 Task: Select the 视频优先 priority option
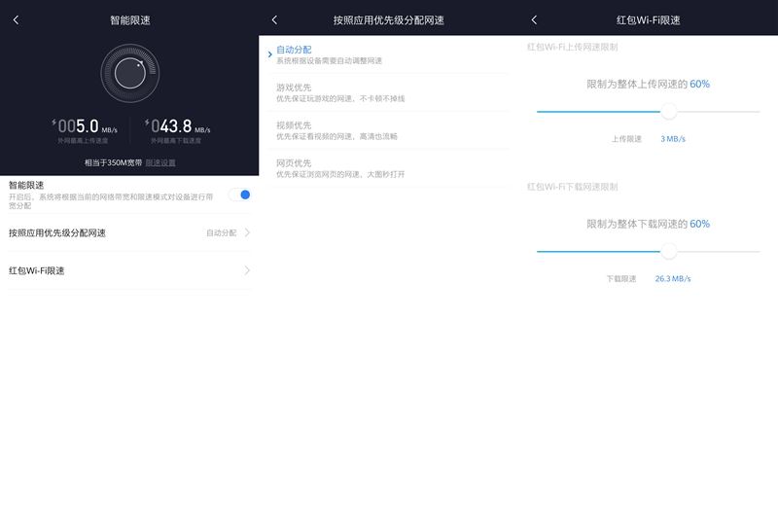(x=388, y=130)
